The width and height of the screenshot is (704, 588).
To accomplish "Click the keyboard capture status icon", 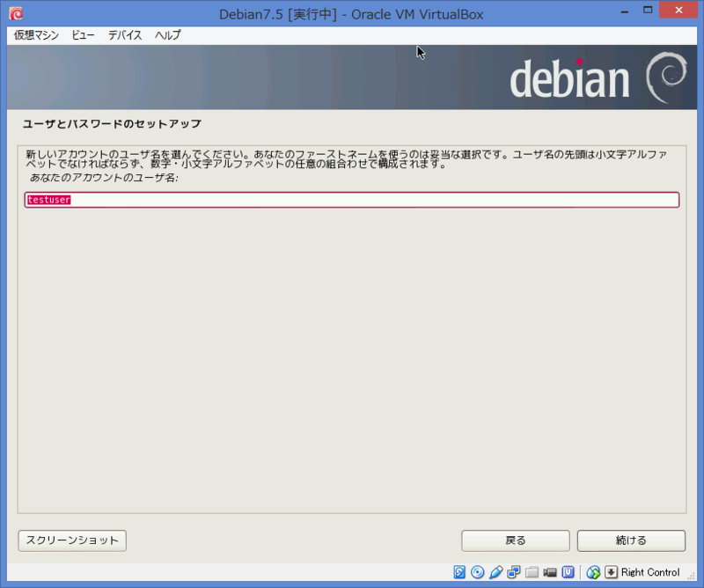I will coord(611,571).
